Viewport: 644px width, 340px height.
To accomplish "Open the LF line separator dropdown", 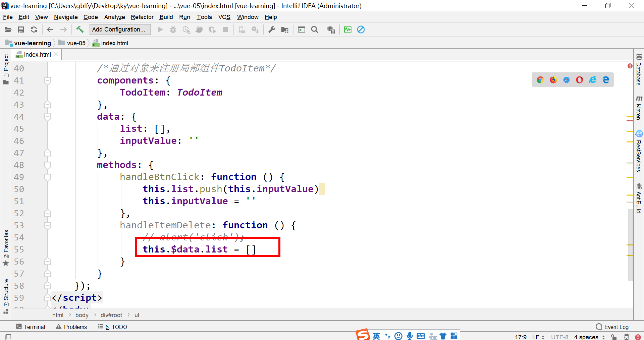I will (x=538, y=337).
